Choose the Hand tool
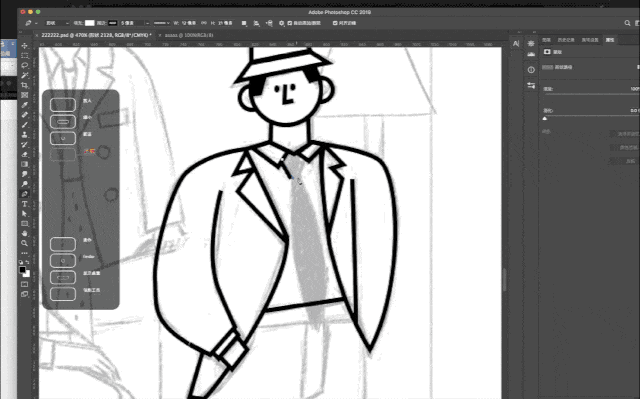The width and height of the screenshot is (640, 399). click(24, 233)
